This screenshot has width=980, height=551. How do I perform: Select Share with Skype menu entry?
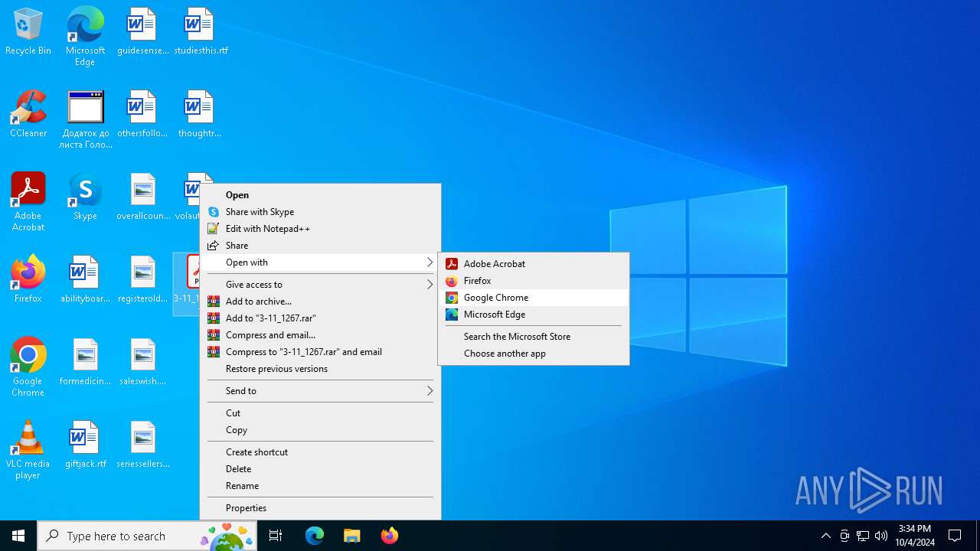click(320, 212)
